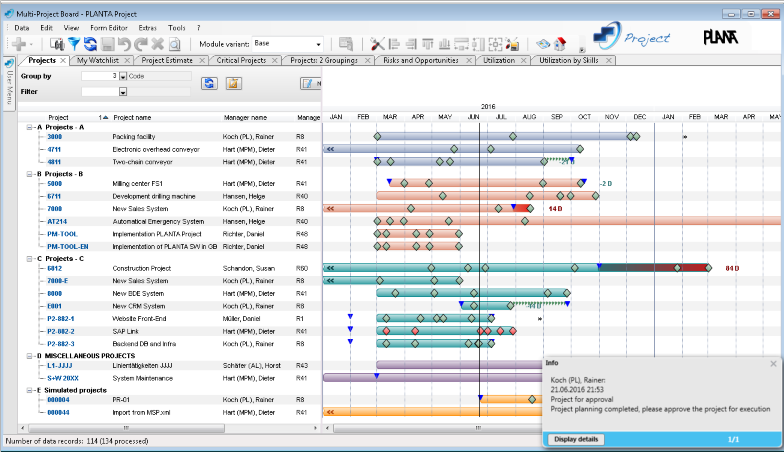Collapse the B Projects - B group
The height and width of the screenshot is (452, 784).
pos(30,174)
